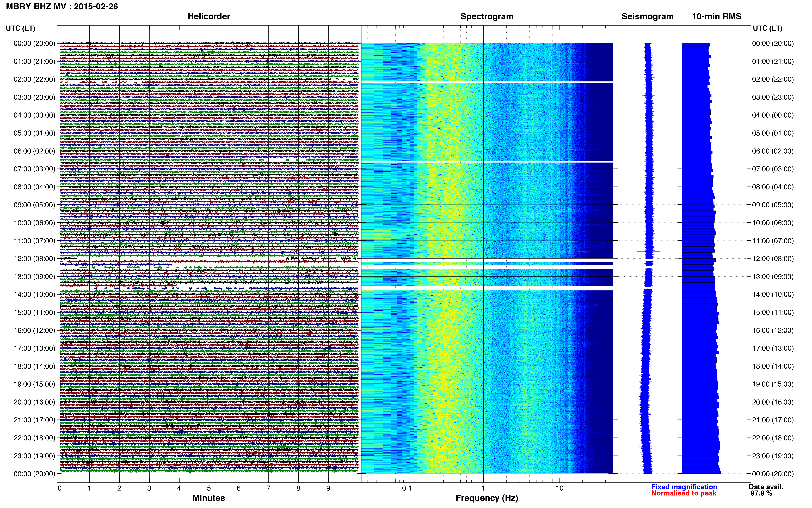
Task: Click the title 'MBRY BHZ MV : 2015-02-26'
Action: click(x=62, y=6)
